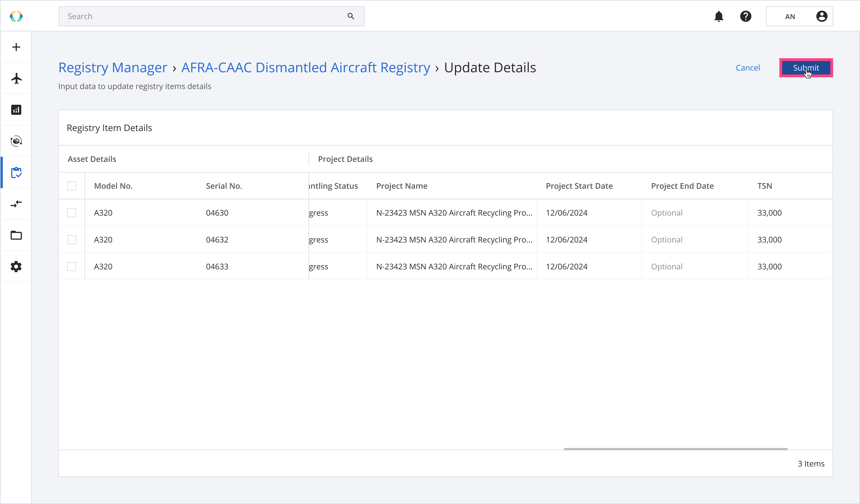Check the row for serial 04633
This screenshot has width=860, height=504.
tap(72, 267)
